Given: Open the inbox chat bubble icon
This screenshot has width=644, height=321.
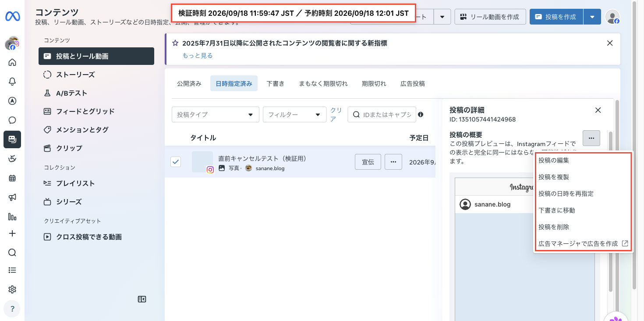Looking at the screenshot, I should coord(12,120).
